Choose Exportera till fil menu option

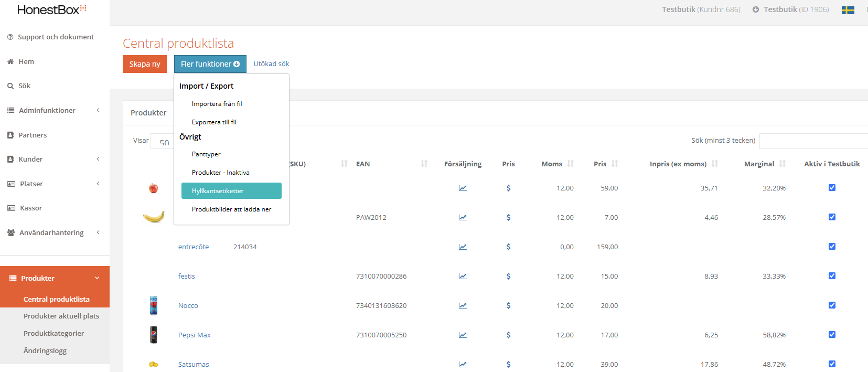coord(214,122)
